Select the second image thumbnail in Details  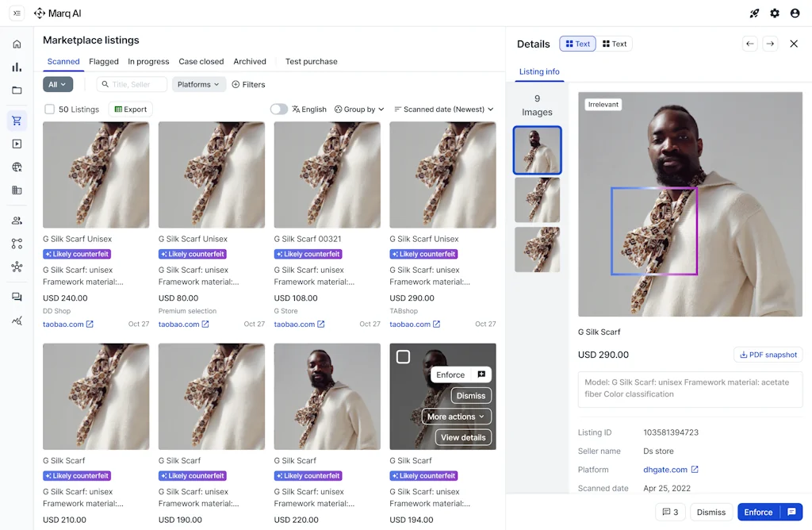click(537, 200)
